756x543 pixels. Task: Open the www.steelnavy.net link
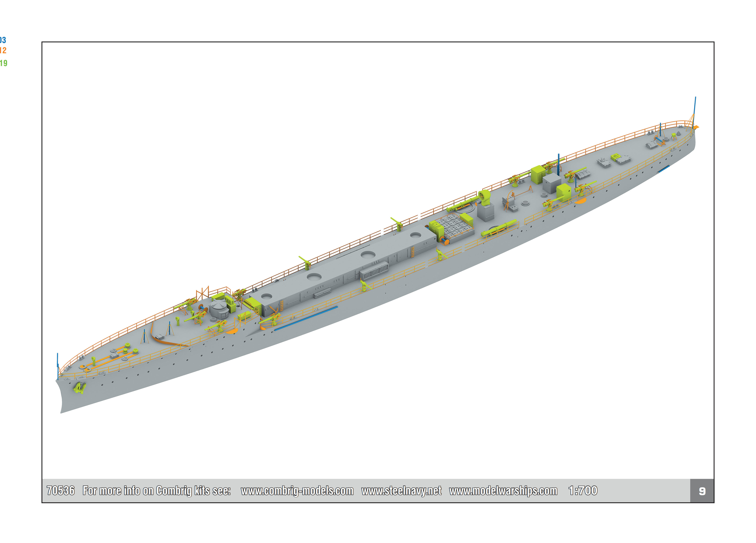click(401, 491)
